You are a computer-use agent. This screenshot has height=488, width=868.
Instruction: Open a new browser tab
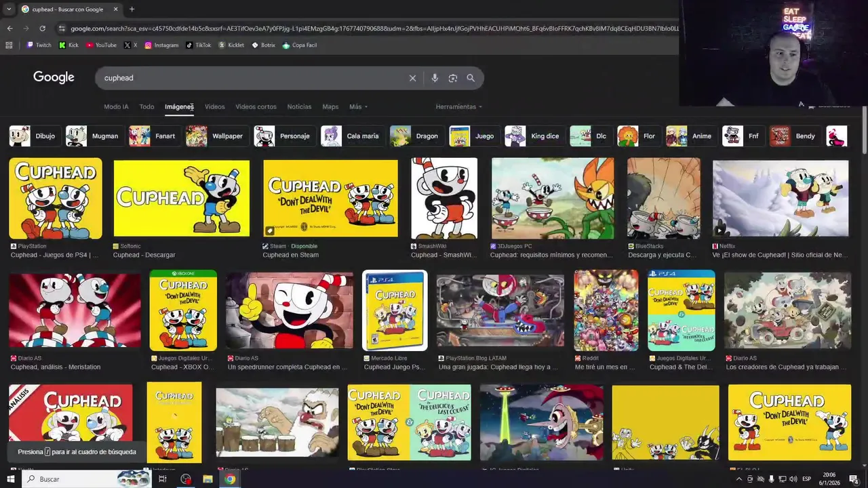tap(132, 9)
